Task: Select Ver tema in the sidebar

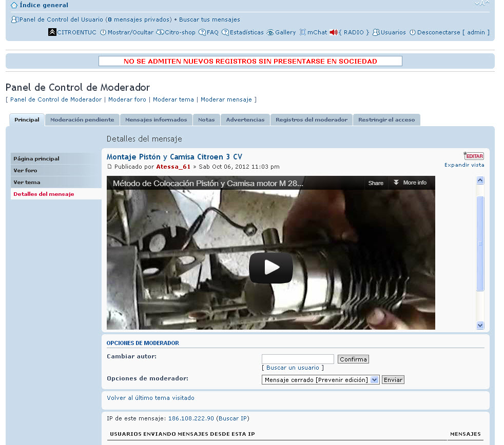Action: click(27, 182)
